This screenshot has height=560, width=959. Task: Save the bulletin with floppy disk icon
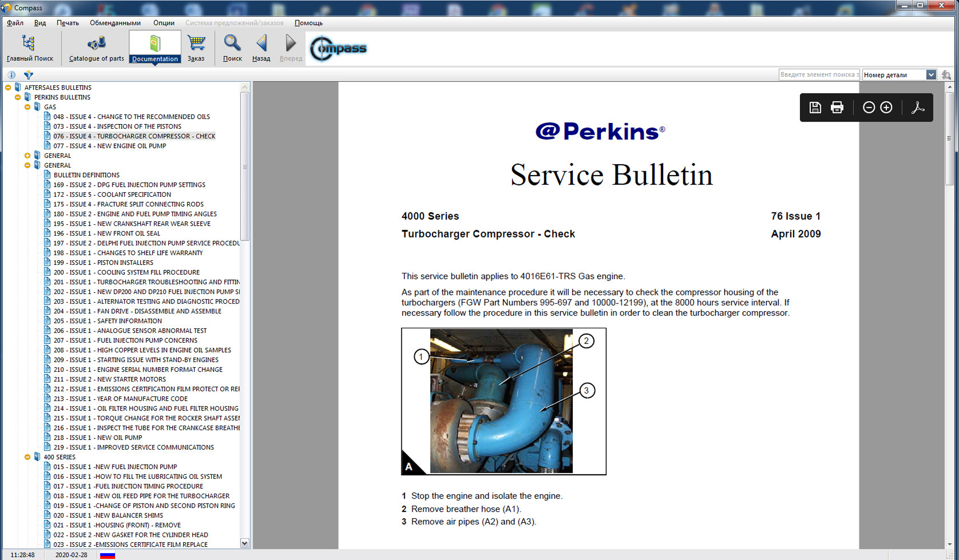click(815, 108)
